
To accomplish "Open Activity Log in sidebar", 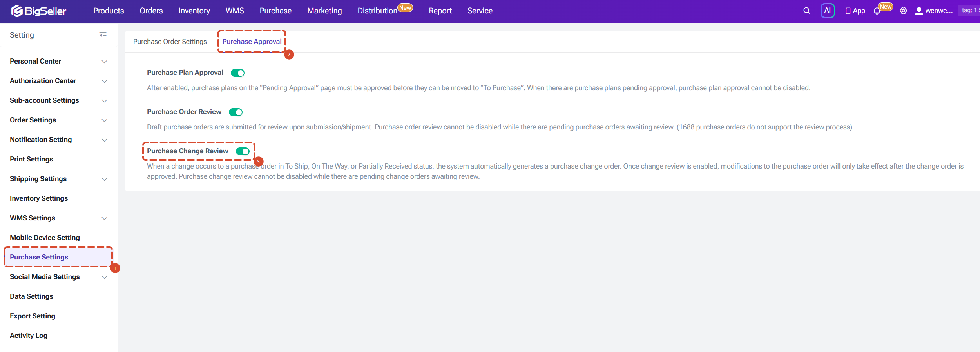I will 29,336.
